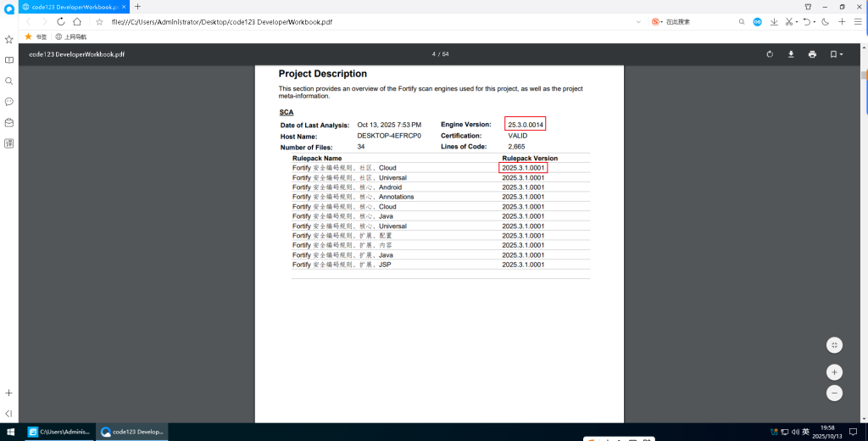The image size is (868, 441).
Task: Open the browser hamburger main menu
Action: click(858, 22)
